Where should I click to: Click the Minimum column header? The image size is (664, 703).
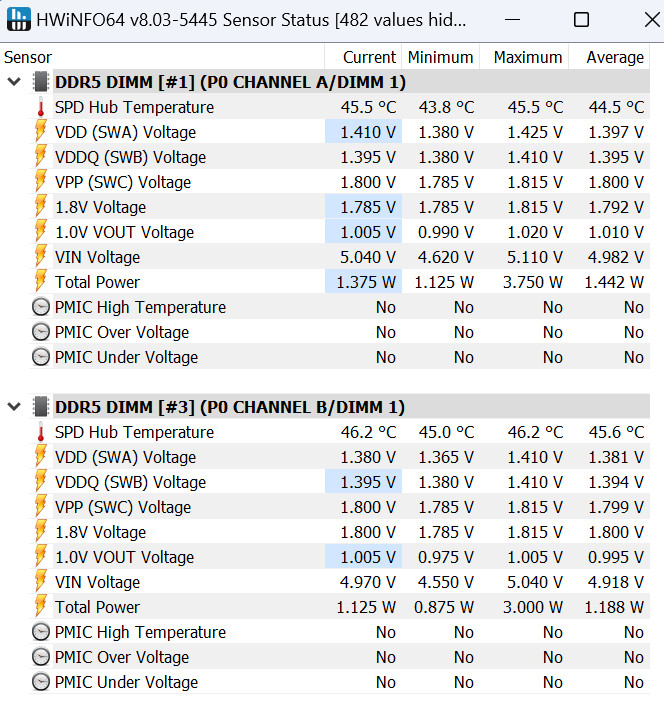pos(441,57)
